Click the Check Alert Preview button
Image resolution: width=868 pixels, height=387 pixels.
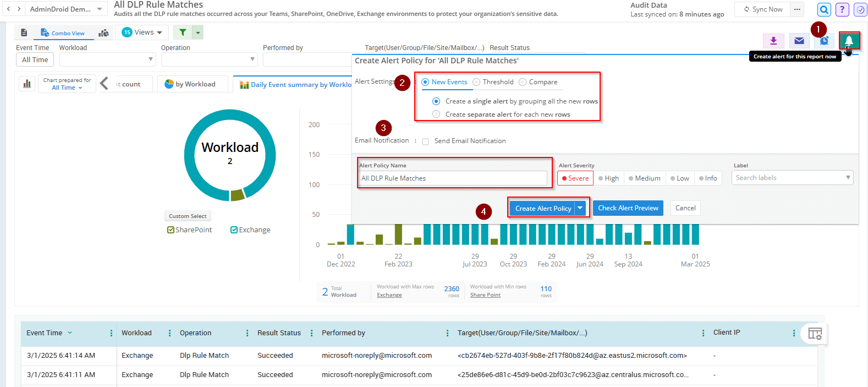click(628, 208)
